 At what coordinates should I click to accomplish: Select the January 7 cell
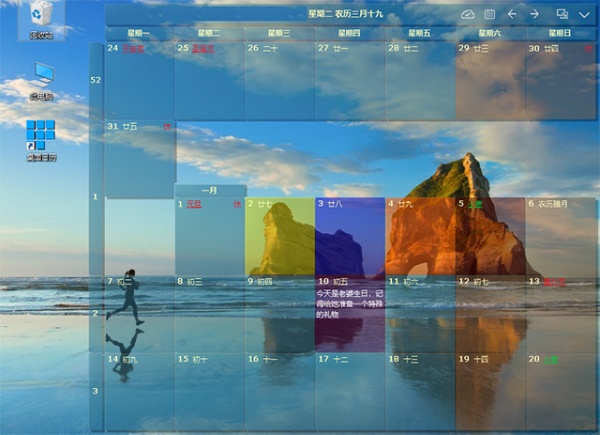pyautogui.click(x=140, y=314)
